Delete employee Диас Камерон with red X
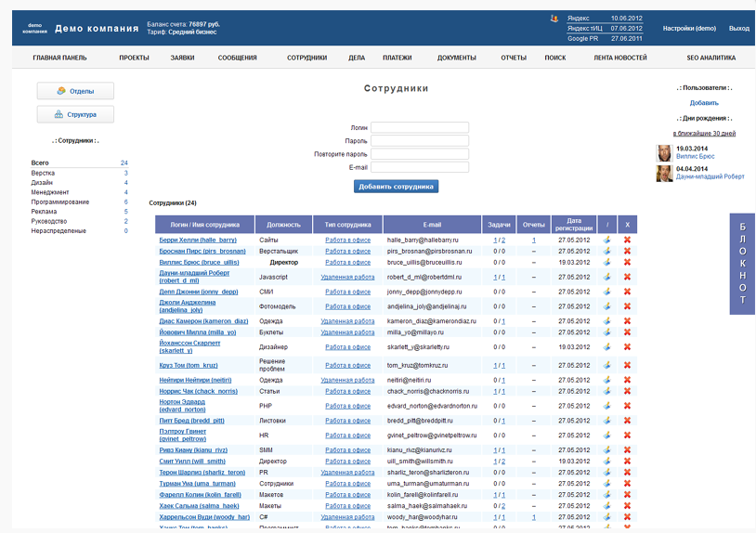 click(x=627, y=321)
